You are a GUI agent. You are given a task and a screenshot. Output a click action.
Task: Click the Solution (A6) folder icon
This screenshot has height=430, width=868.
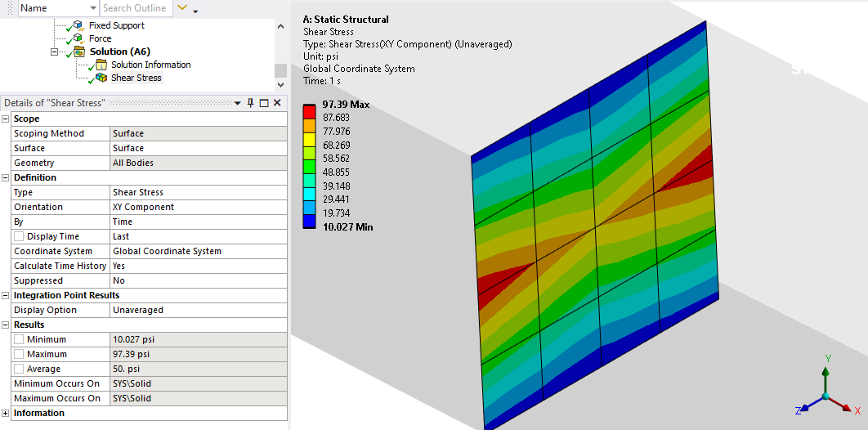(79, 52)
